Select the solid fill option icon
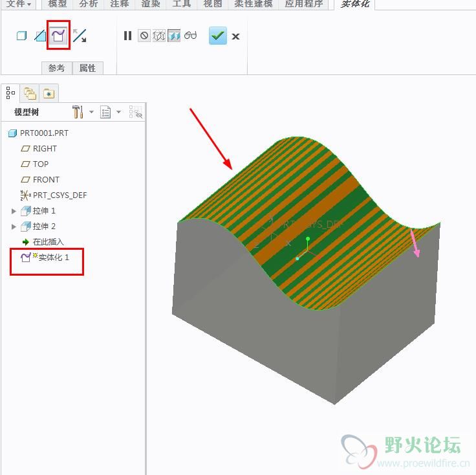 click(x=21, y=36)
